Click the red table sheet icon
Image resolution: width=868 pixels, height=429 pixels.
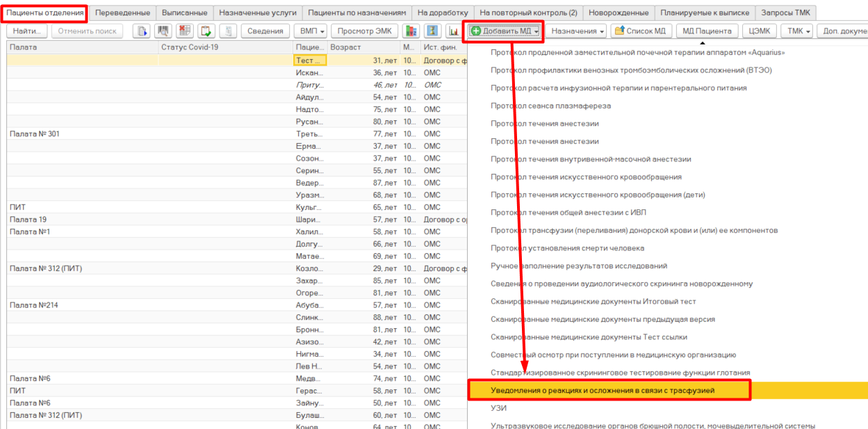pyautogui.click(x=185, y=31)
